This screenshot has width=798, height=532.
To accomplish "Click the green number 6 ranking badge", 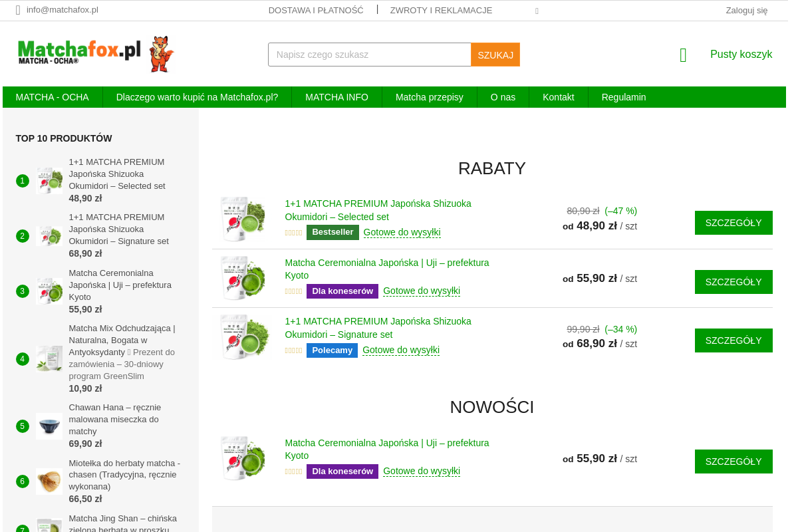I will 23,481.
